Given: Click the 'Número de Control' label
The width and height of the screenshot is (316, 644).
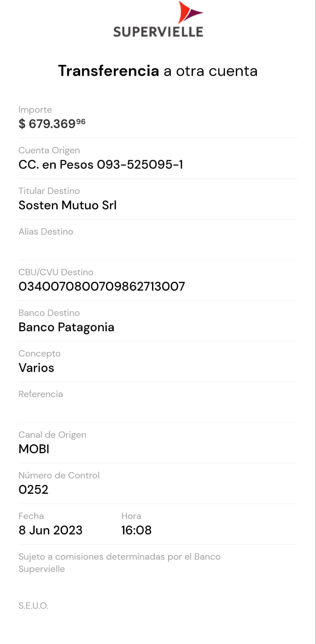Looking at the screenshot, I should [x=59, y=475].
